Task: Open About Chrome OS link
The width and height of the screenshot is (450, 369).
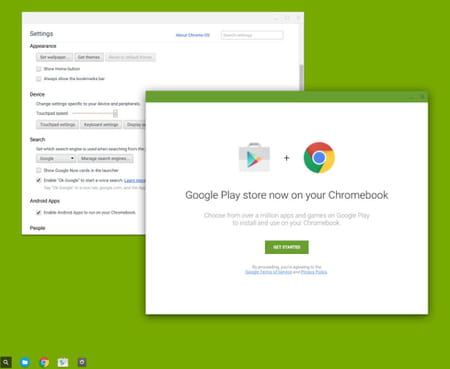Action: coord(193,35)
